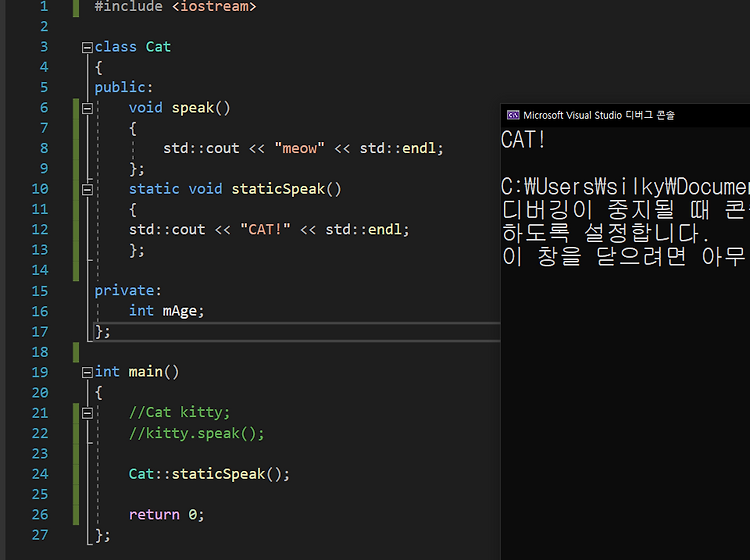The image size is (750, 560).
Task: Click std::endl on line 8
Action: 398,149
